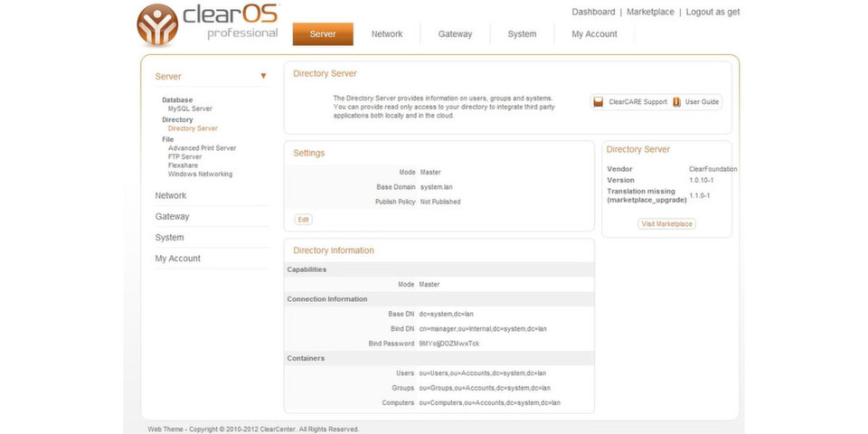The height and width of the screenshot is (434, 868).
Task: Click the Version value 1.0.10-1
Action: click(x=700, y=181)
